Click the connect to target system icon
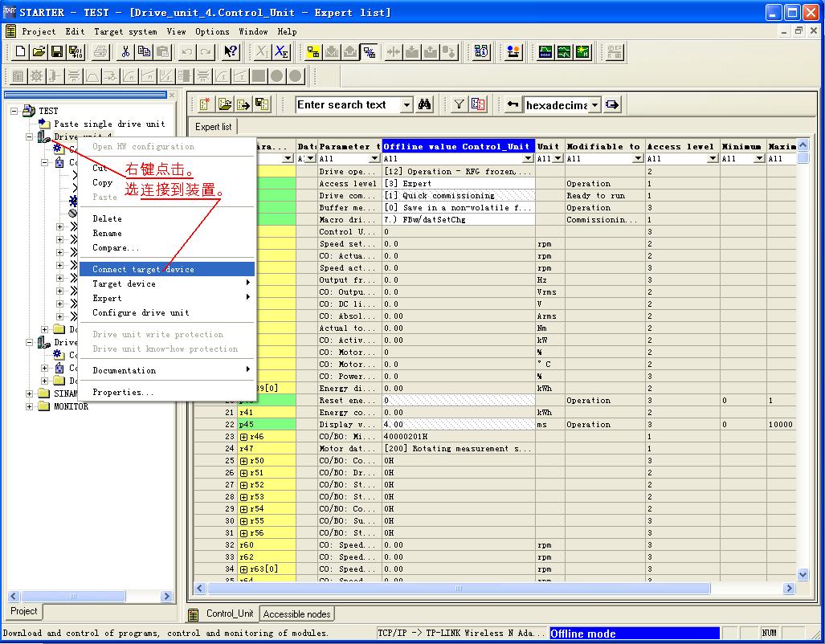 click(312, 52)
